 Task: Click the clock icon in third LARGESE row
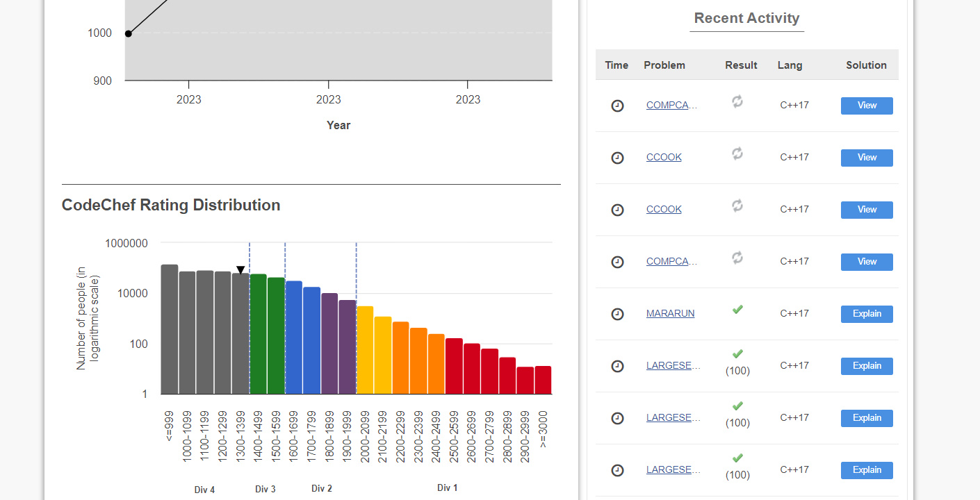pos(617,470)
